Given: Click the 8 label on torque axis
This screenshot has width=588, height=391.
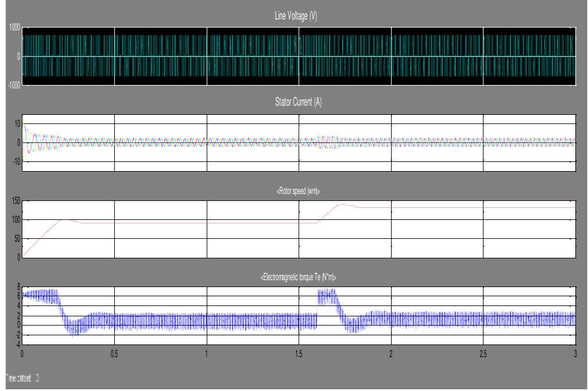Looking at the screenshot, I should [x=19, y=287].
